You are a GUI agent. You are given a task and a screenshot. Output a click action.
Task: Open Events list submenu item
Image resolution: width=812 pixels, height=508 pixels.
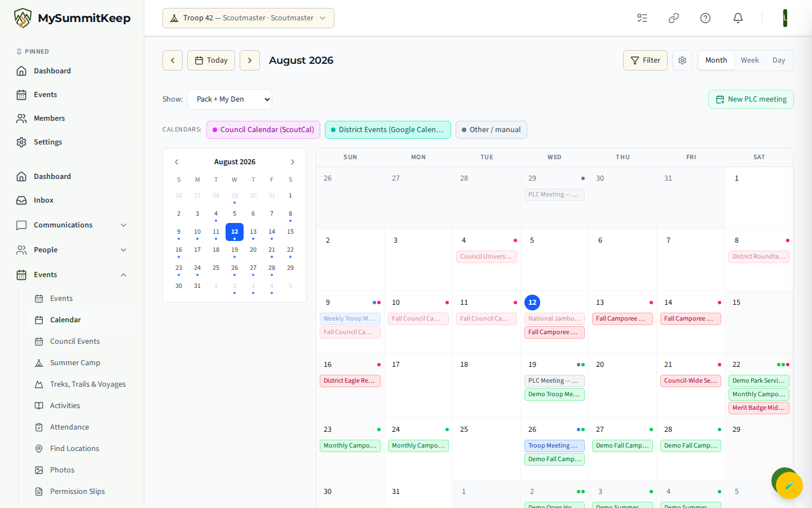click(x=81, y=299)
